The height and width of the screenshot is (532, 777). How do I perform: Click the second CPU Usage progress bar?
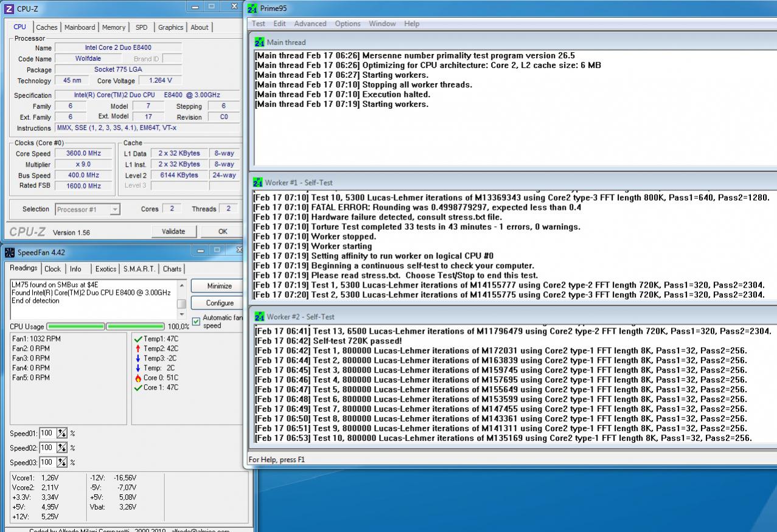135,327
